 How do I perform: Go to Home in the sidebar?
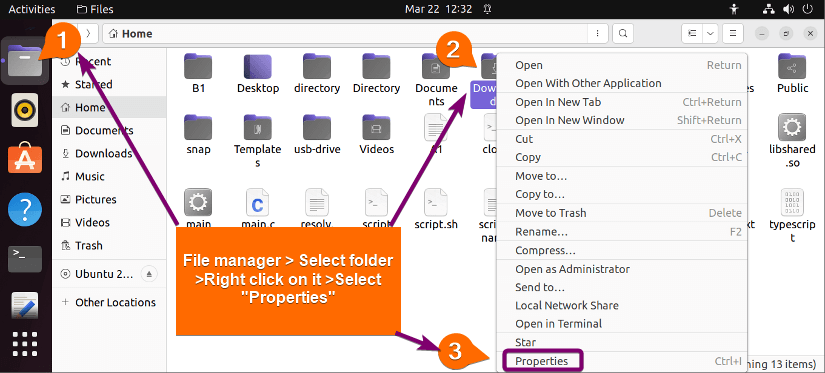pyautogui.click(x=110, y=107)
